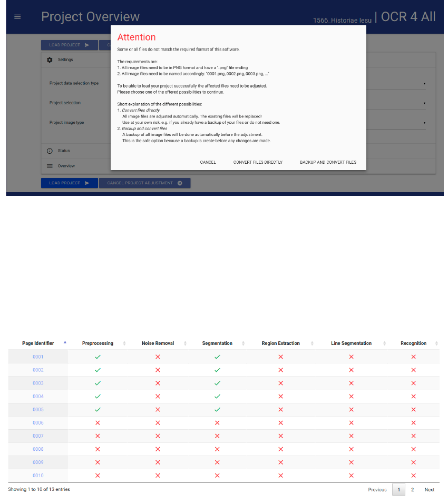Click Cancel Project Adjustment button
Screen dimensions: 448x504
[144, 183]
